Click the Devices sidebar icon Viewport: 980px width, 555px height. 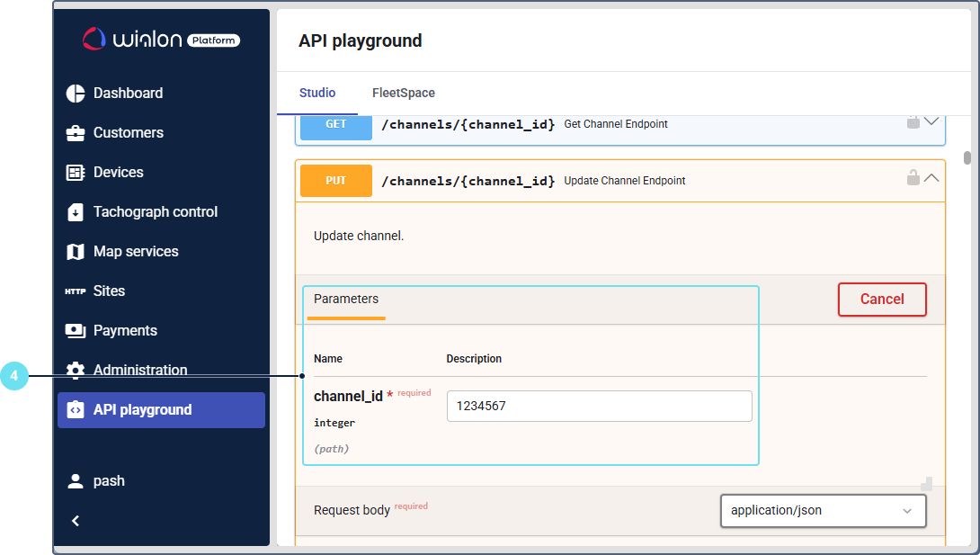[x=76, y=173]
